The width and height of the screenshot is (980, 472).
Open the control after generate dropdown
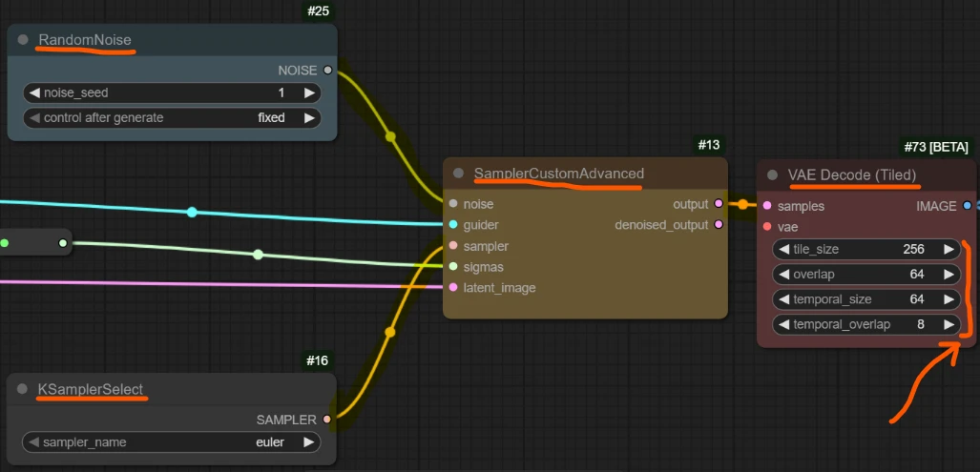(172, 118)
